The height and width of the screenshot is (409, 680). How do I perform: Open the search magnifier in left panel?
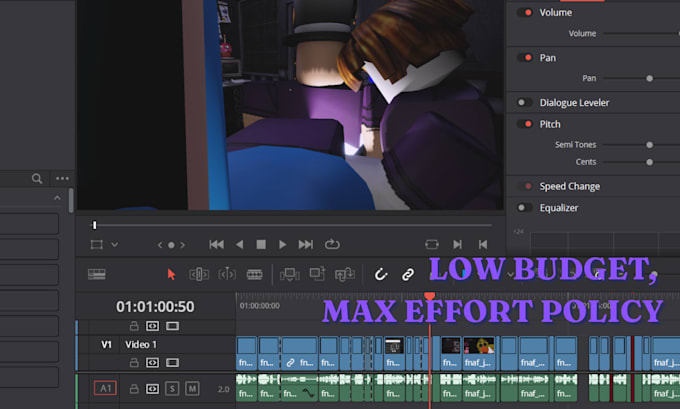pyautogui.click(x=37, y=178)
